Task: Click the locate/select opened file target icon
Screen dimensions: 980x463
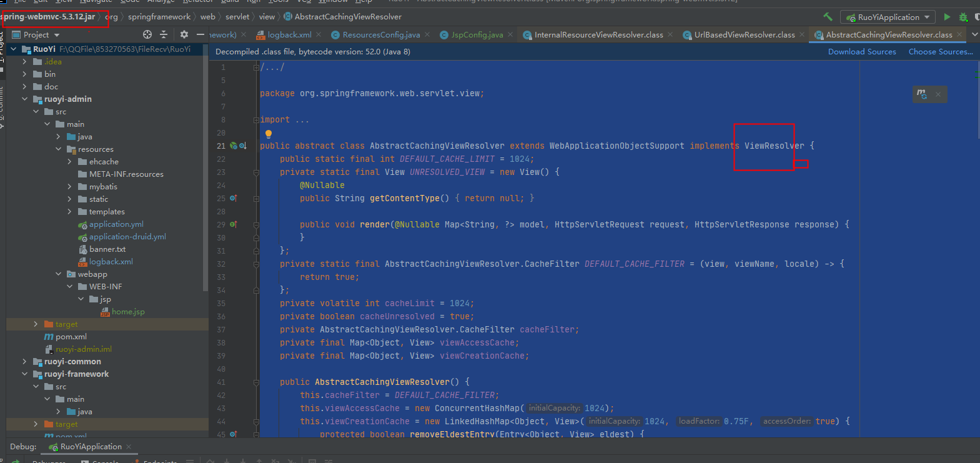Action: pos(147,34)
